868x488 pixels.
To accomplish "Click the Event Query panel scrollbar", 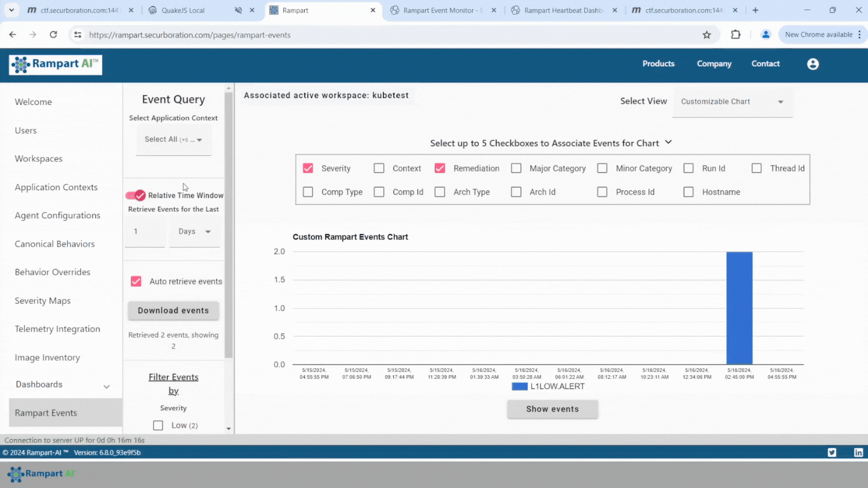I will click(x=229, y=225).
